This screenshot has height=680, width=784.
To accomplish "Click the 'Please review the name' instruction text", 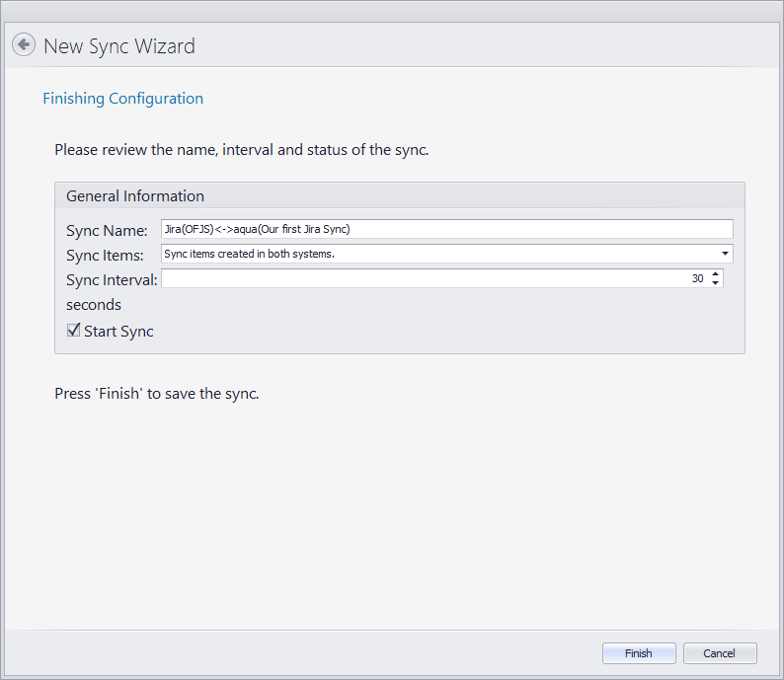I will (241, 151).
